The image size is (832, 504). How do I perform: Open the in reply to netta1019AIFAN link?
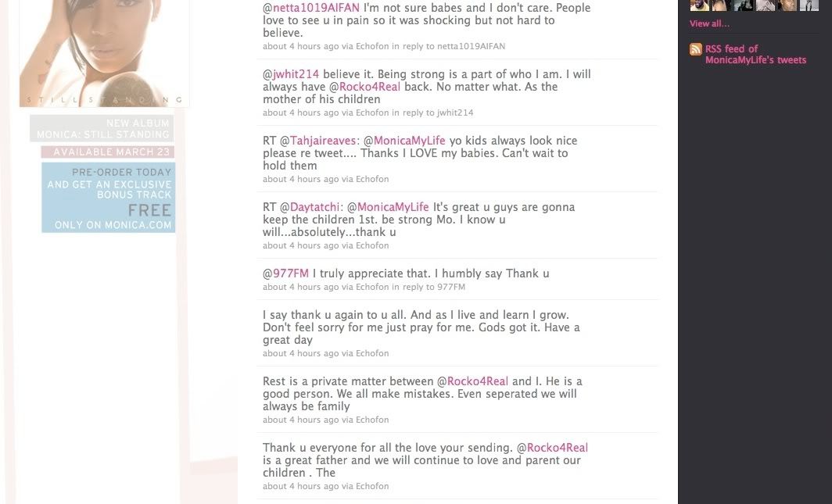448,46
